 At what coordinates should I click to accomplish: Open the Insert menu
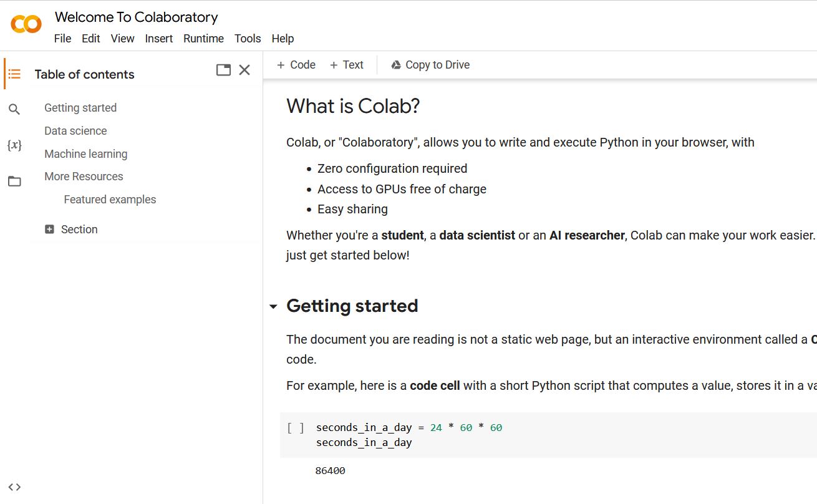[159, 39]
